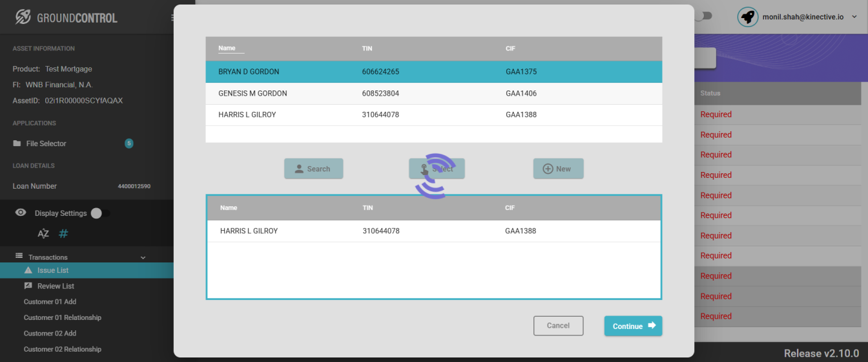The height and width of the screenshot is (362, 868).
Task: Open the user account dropdown chevron
Action: [x=854, y=17]
